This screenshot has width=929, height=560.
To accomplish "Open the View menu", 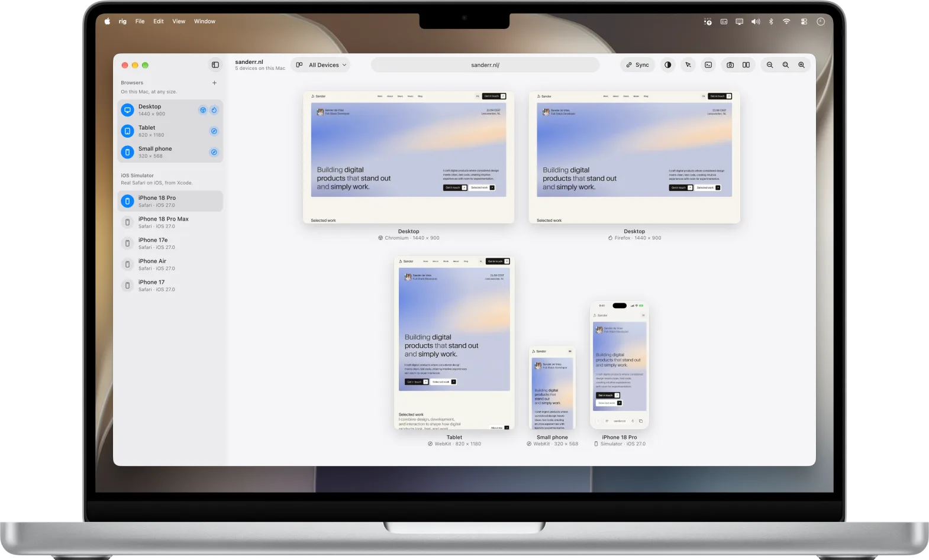I will (x=179, y=21).
